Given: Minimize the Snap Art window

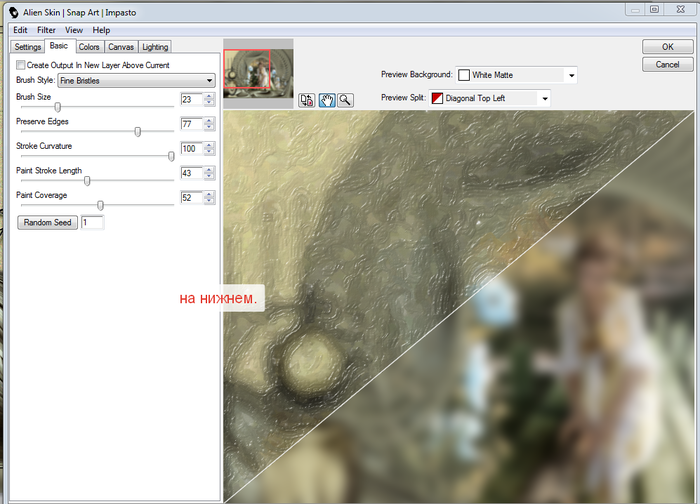Looking at the screenshot, I should click(x=636, y=10).
